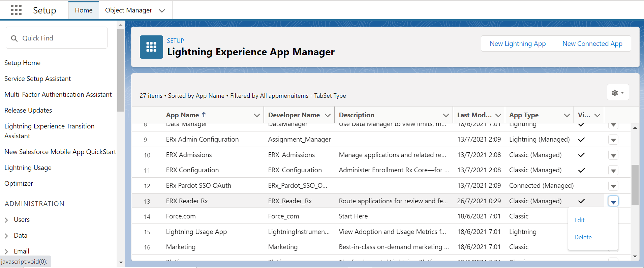This screenshot has width=644, height=268.
Task: Open row actions for ERx Admin Configuration
Action: tap(613, 140)
